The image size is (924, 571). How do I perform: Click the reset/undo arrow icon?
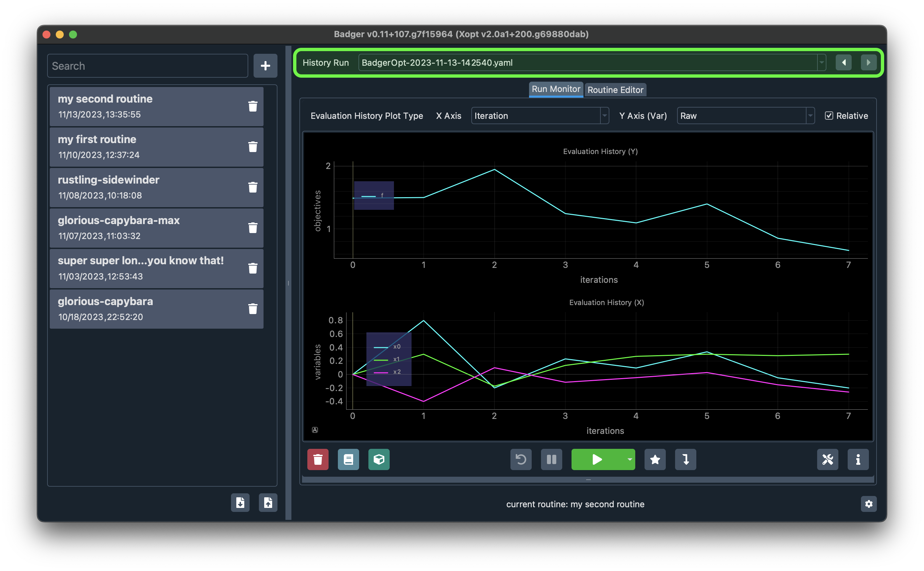click(520, 459)
